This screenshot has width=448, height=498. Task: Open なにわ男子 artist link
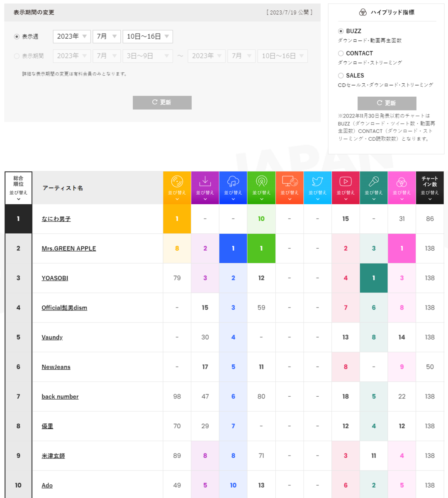click(x=56, y=219)
